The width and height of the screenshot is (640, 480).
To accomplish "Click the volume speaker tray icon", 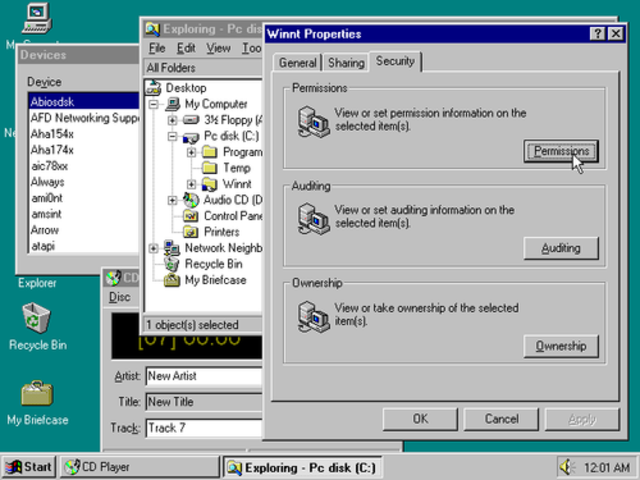I will tap(568, 467).
